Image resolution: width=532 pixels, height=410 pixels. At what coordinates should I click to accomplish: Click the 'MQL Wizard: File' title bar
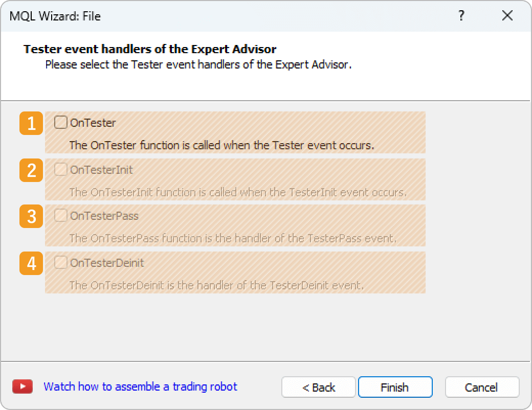pyautogui.click(x=205, y=16)
